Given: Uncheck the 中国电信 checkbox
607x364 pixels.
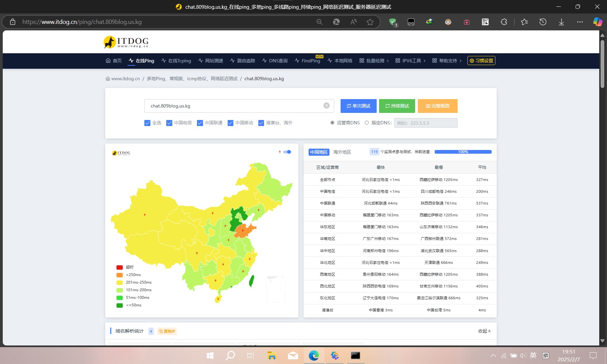Looking at the screenshot, I should (169, 123).
